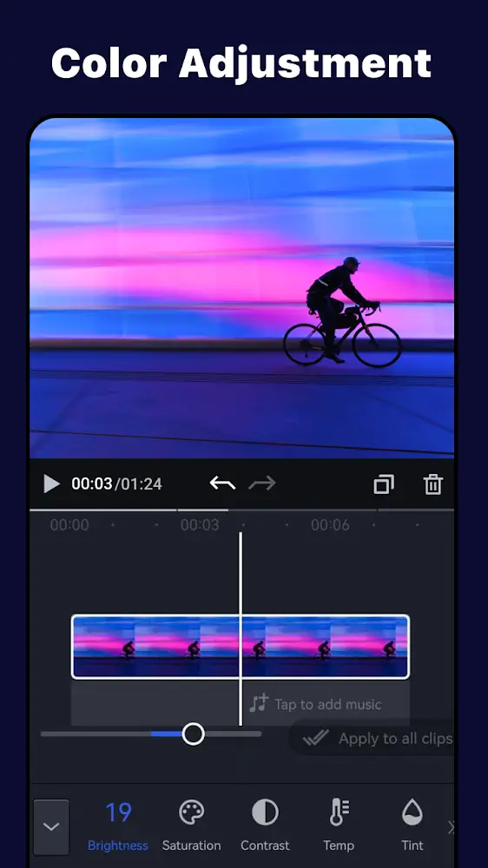The image size is (488, 868).
Task: Undo the last edit
Action: [222, 483]
